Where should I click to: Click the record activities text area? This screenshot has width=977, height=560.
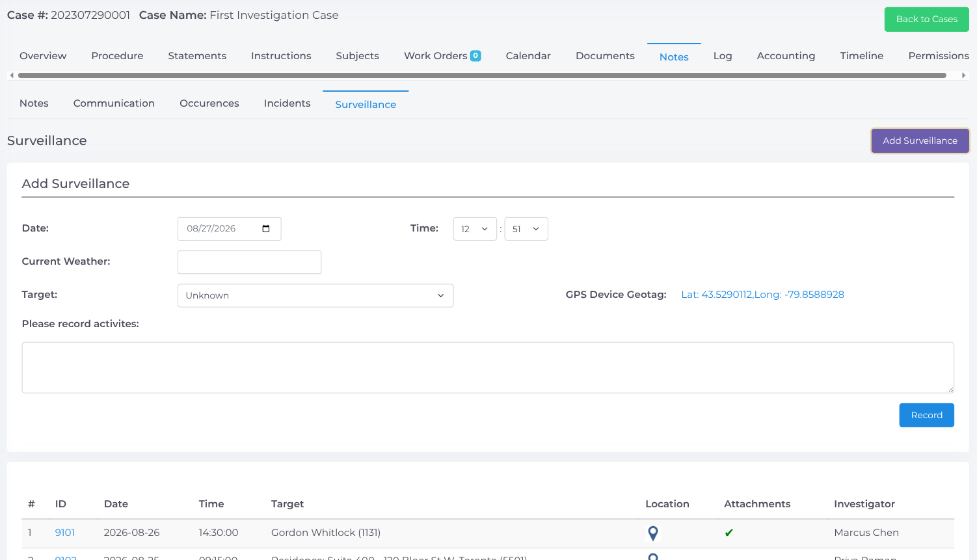pyautogui.click(x=488, y=367)
